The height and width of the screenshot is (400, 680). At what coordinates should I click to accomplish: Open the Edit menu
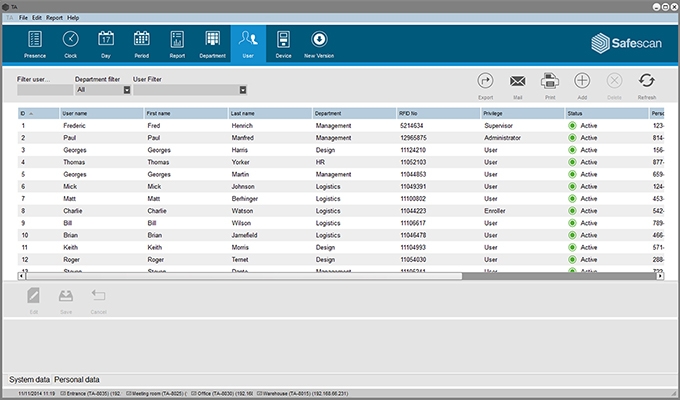click(37, 18)
